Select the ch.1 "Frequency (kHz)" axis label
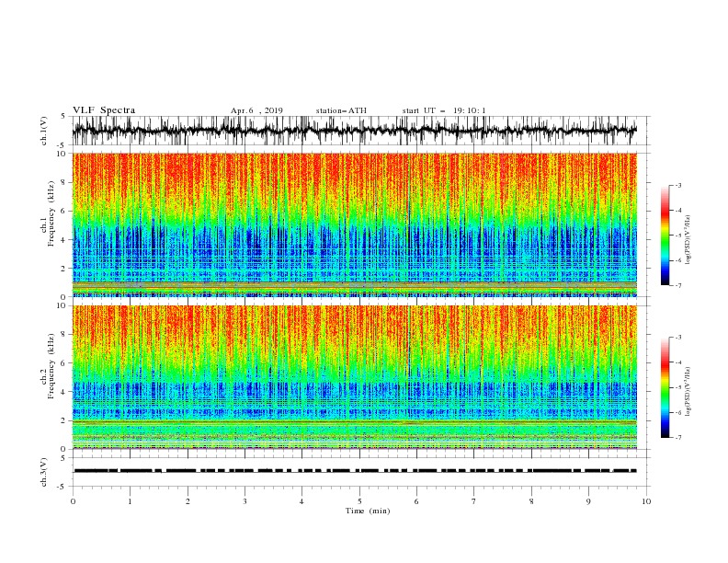This screenshot has width=728, height=563. [51, 214]
